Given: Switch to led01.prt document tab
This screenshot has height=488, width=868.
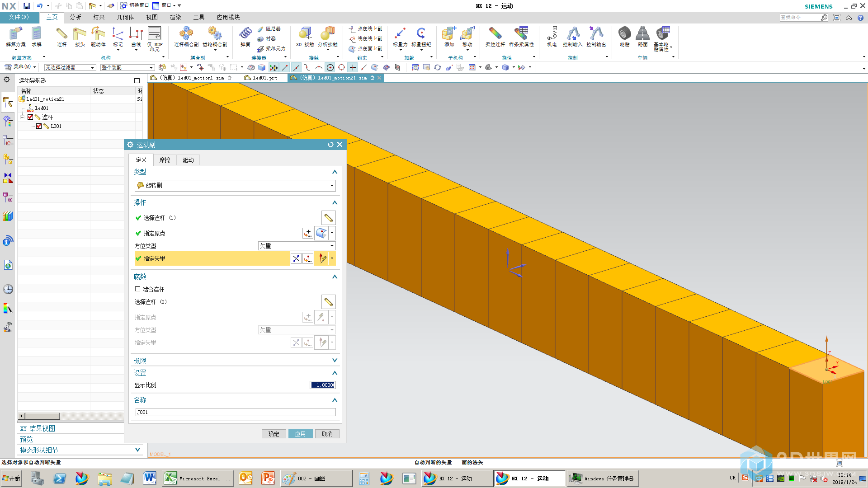Looking at the screenshot, I should 265,78.
